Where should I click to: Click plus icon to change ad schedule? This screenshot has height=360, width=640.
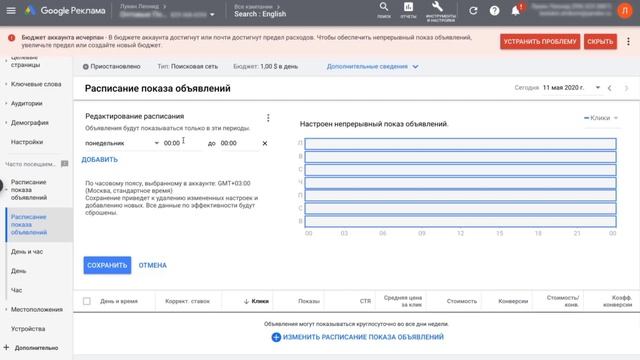[276, 337]
